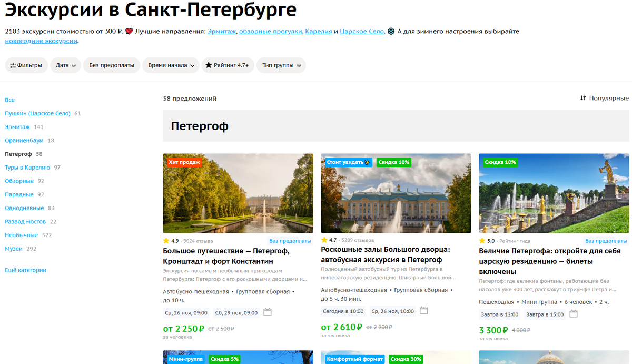Click the 4.9 rating star icon
This screenshot has height=364, width=632.
point(166,241)
